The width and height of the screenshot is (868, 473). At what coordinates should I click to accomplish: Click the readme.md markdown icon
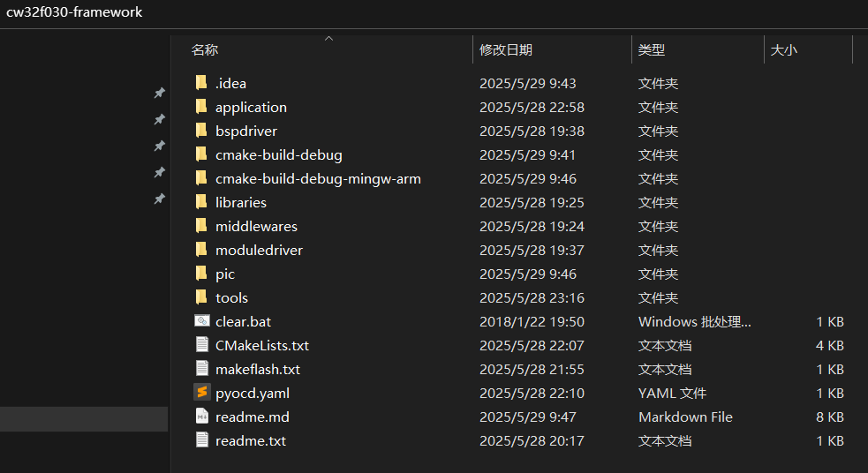click(x=202, y=416)
